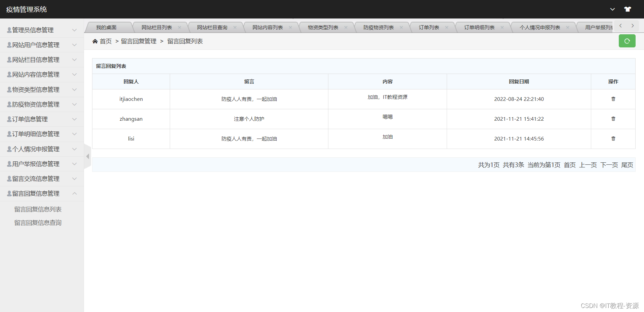Switch to 网站栏目列表 tab
Image resolution: width=644 pixels, height=312 pixels.
pos(157,28)
